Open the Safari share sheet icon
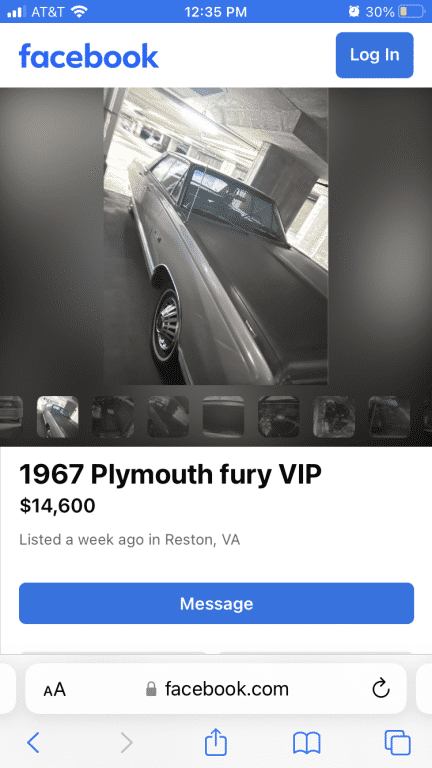Viewport: 432px width, 768px height. coord(216,742)
